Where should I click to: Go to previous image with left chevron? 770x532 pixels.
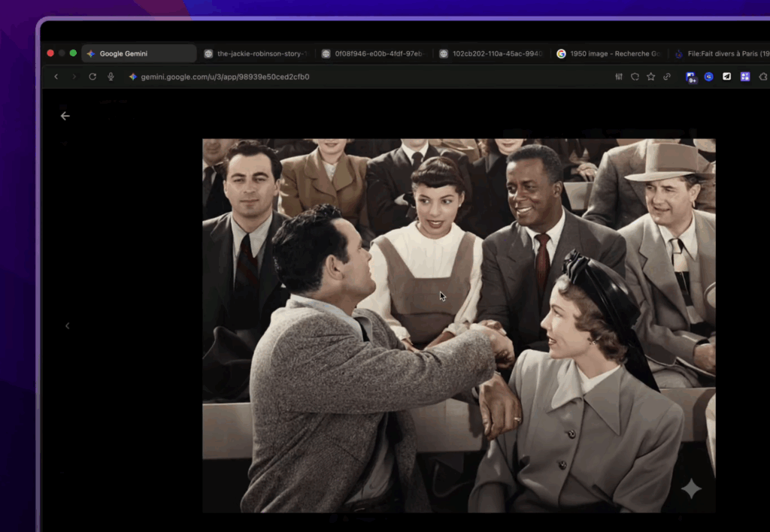67,325
